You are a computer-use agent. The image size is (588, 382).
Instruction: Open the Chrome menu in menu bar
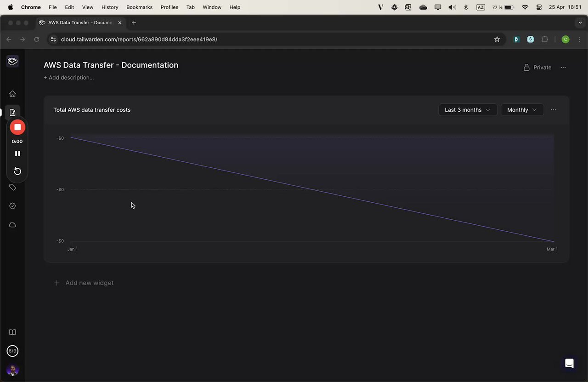pyautogui.click(x=31, y=7)
